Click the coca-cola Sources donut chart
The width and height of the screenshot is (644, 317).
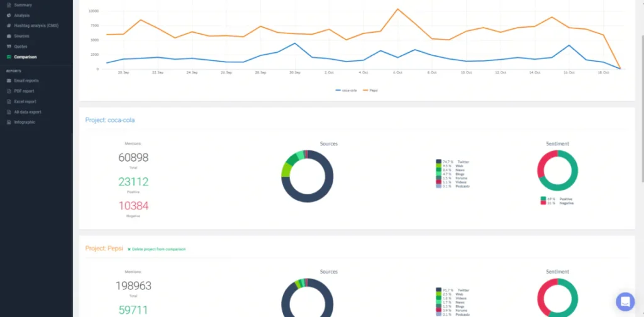[308, 176]
